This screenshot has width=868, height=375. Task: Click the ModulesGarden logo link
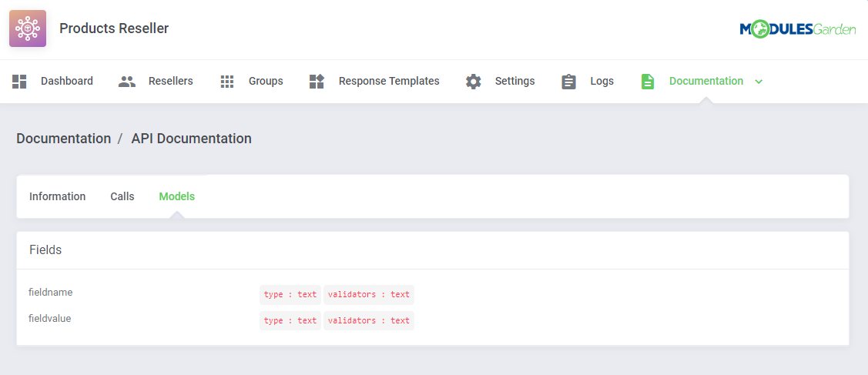tap(798, 29)
